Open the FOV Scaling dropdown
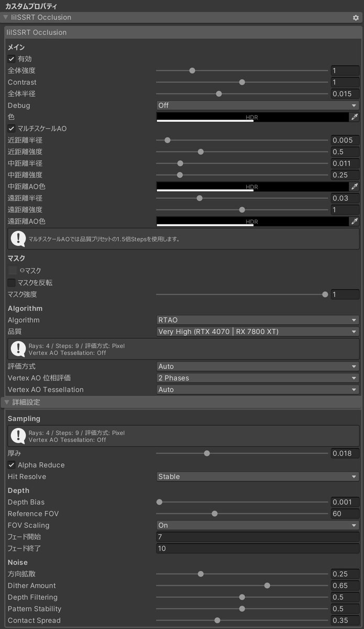364x629 pixels. 258,525
